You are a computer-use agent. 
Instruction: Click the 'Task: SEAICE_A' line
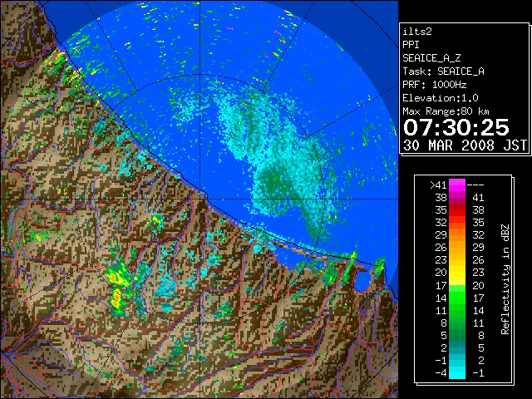click(443, 71)
